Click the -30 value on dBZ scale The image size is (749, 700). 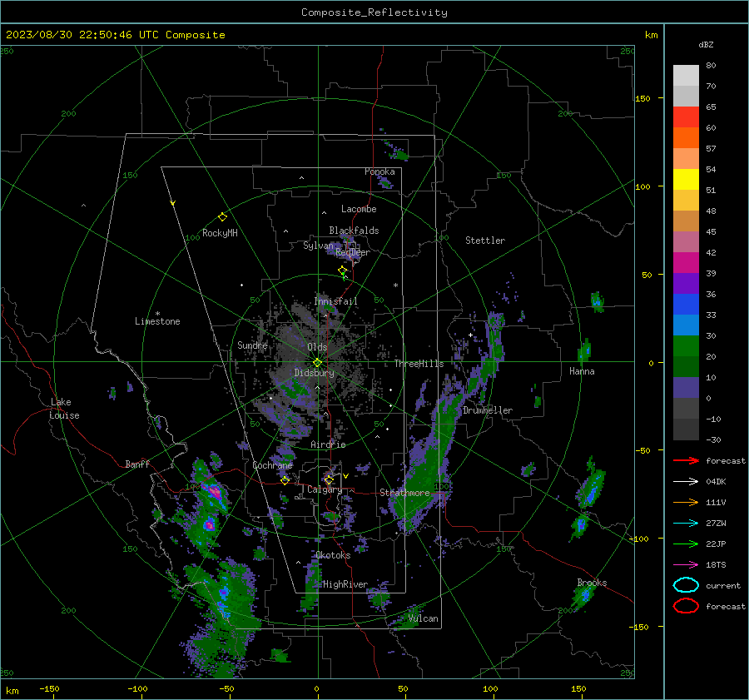713,439
